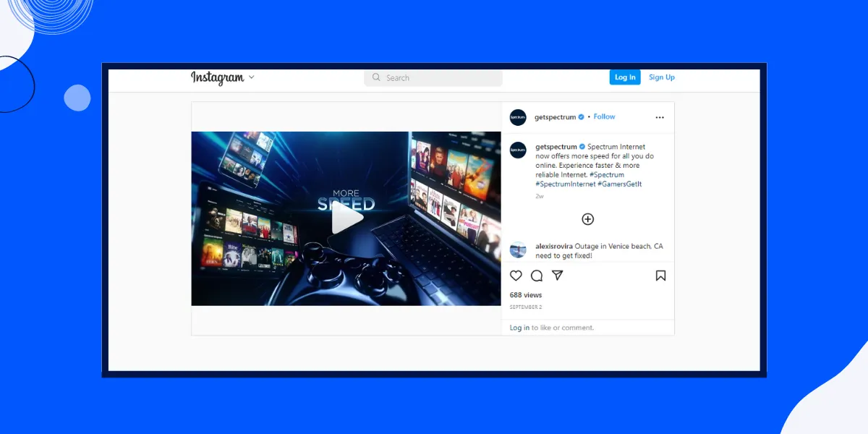Image resolution: width=868 pixels, height=434 pixels.
Task: Load more comments with plus icon
Action: click(x=587, y=219)
